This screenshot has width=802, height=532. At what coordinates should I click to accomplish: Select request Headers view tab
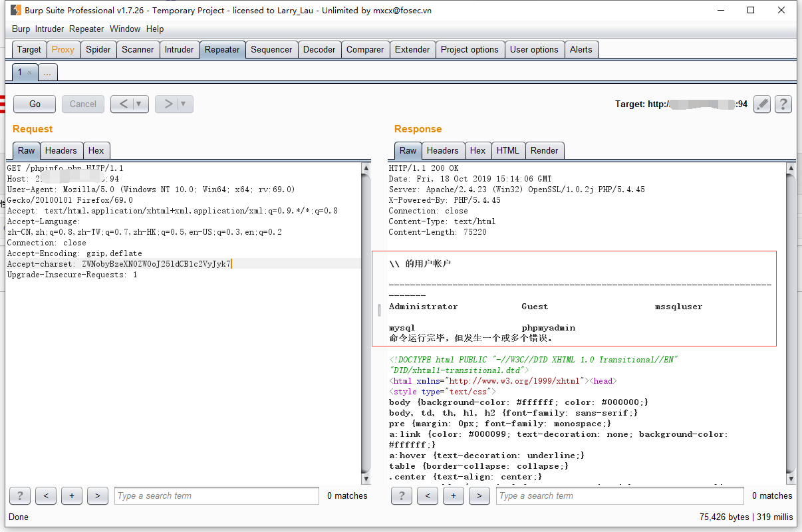click(x=61, y=150)
